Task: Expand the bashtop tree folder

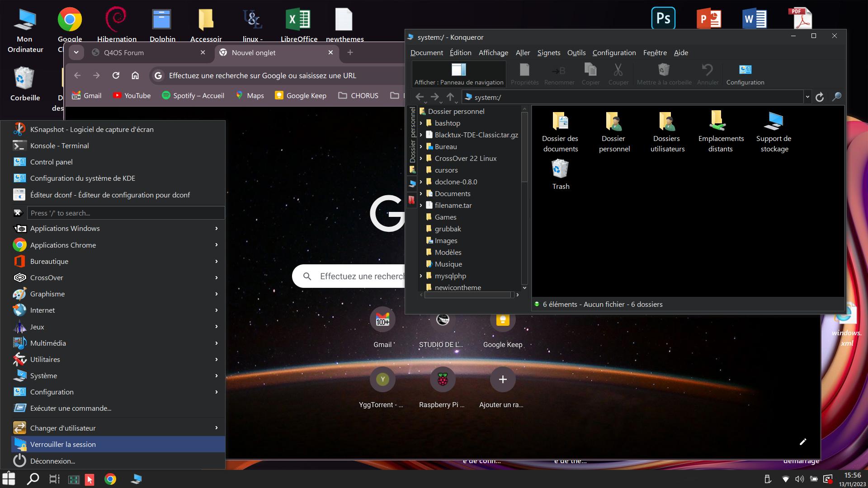Action: (421, 123)
